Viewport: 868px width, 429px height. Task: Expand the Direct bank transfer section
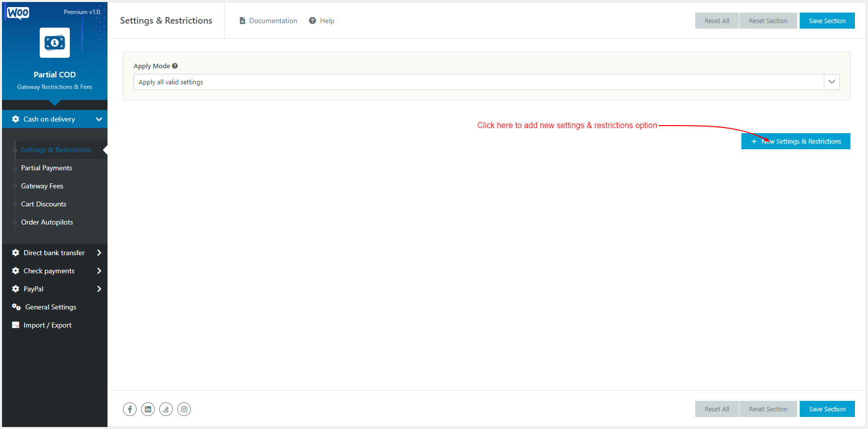(x=55, y=253)
